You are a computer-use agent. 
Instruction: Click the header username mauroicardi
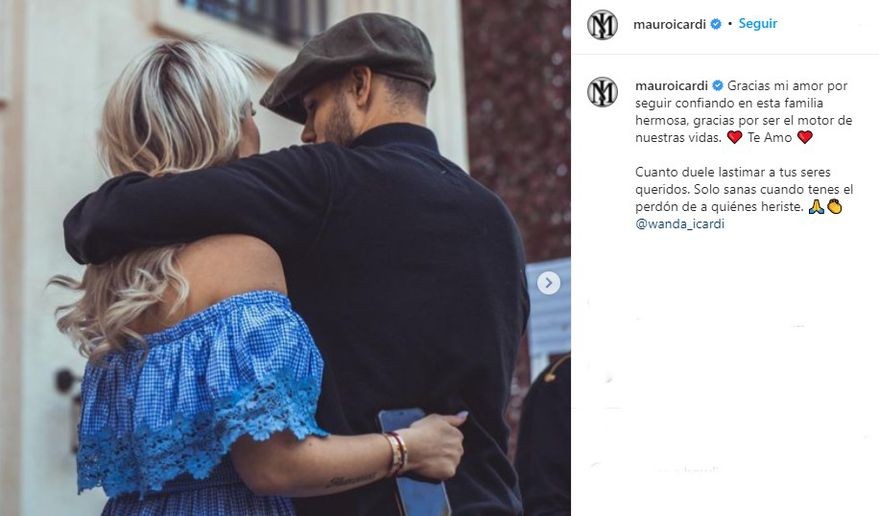pos(669,25)
